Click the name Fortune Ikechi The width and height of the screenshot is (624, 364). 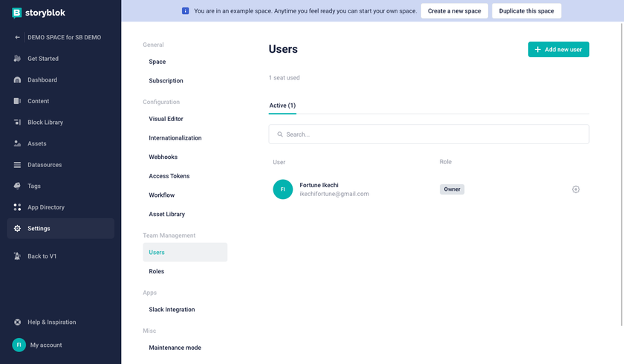click(319, 185)
